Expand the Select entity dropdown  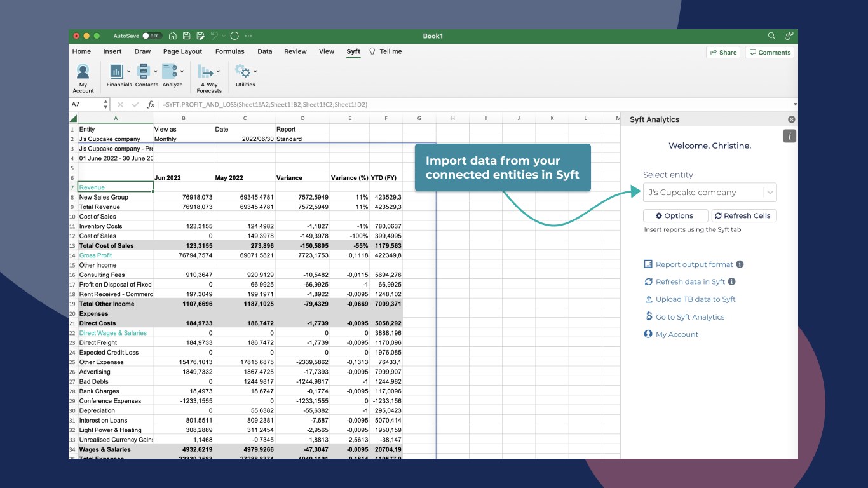pos(770,193)
